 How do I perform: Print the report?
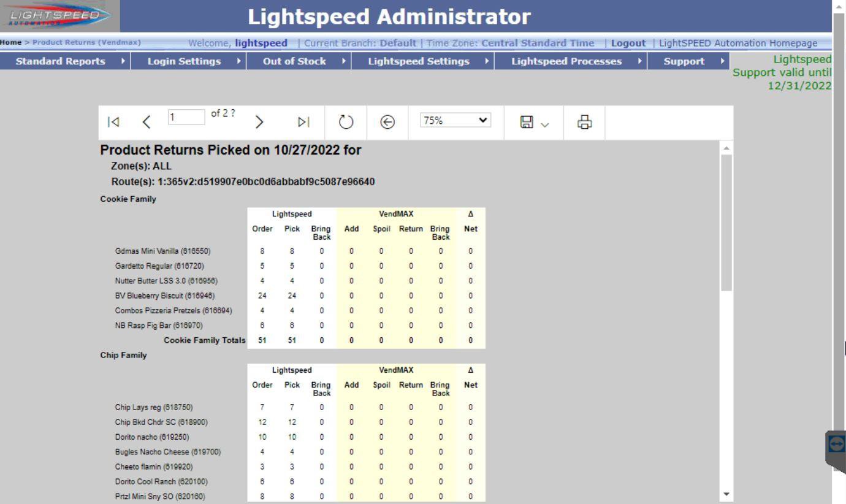pyautogui.click(x=584, y=122)
